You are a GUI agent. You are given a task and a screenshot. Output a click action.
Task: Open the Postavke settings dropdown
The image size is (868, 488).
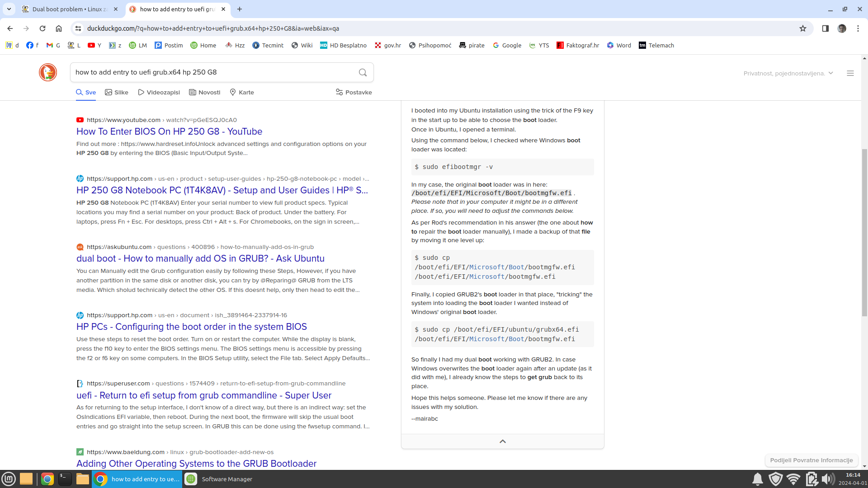[x=354, y=92]
